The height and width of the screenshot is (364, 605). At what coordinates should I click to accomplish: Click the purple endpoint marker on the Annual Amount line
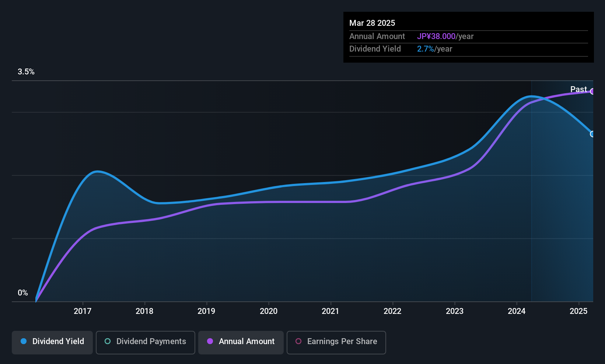tap(592, 91)
